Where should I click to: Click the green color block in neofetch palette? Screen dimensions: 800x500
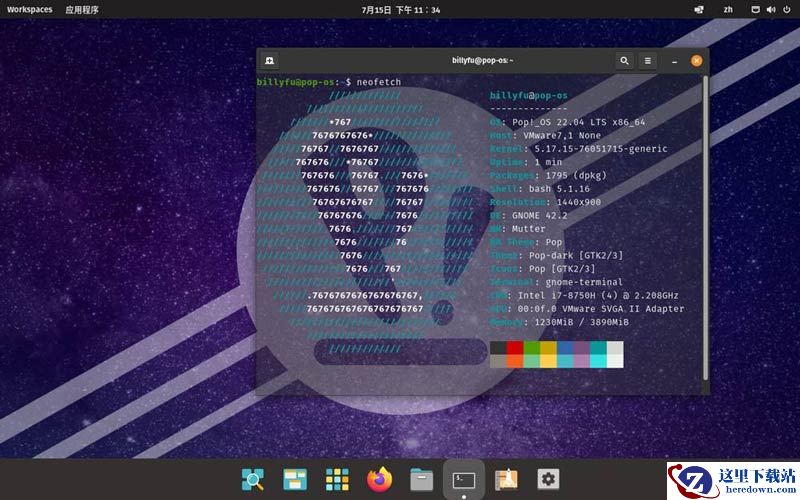click(532, 348)
